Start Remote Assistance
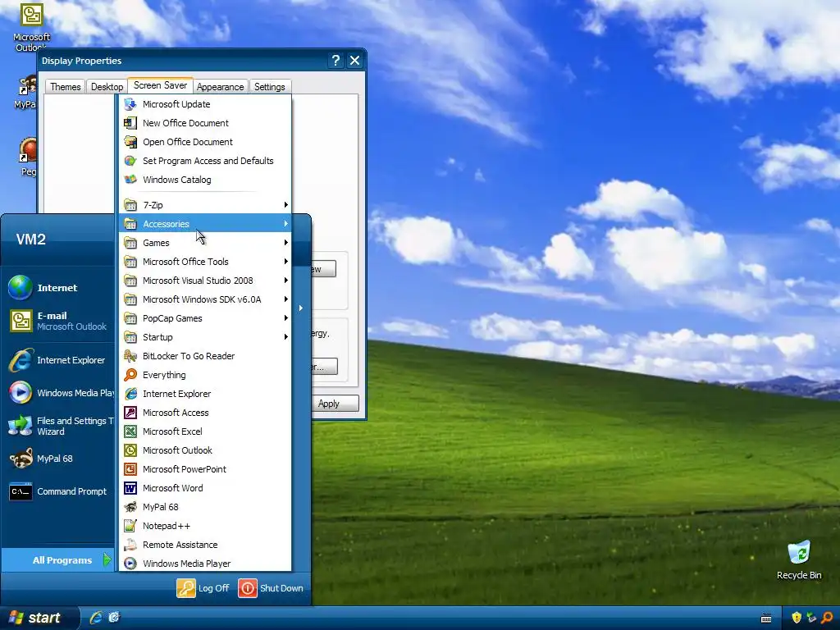The width and height of the screenshot is (840, 630). pos(205,545)
